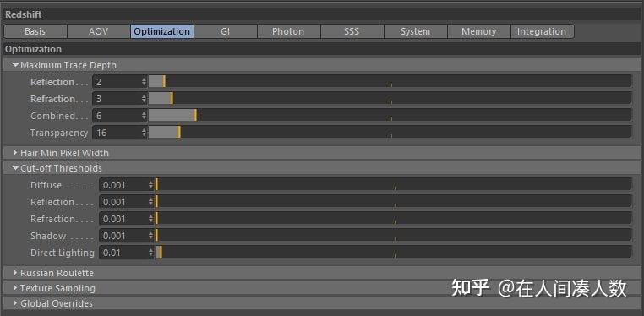Click the cut-off Reflection stepper arrows
Image resolution: width=644 pixels, height=316 pixels.
(x=150, y=201)
